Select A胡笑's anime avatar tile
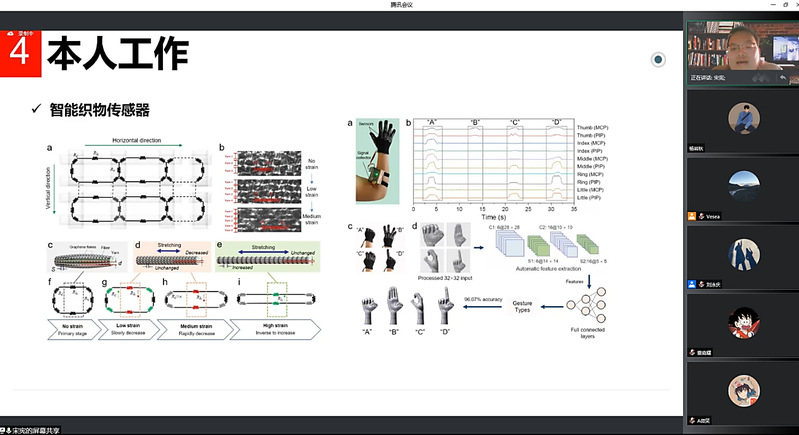The width and height of the screenshot is (799, 435). coord(741,390)
